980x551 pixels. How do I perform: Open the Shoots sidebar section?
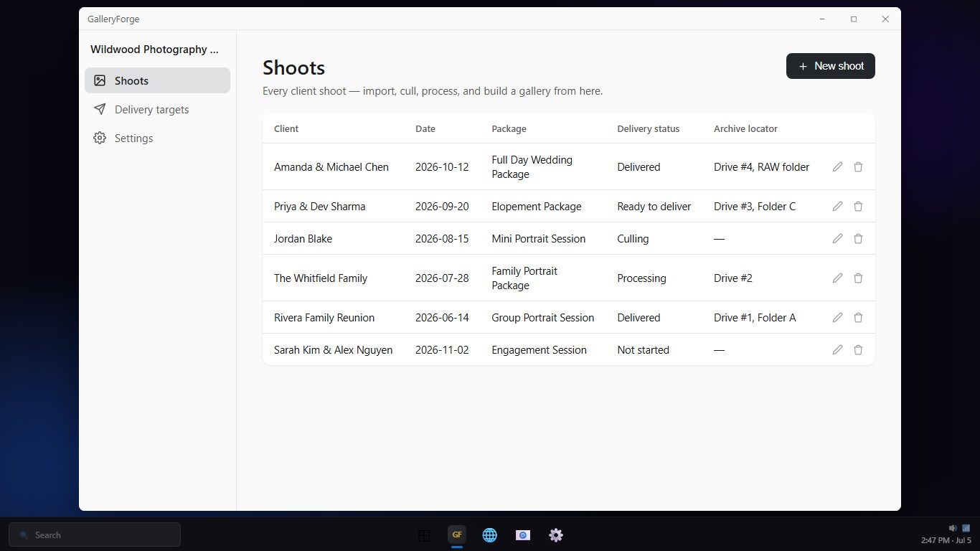[x=157, y=80]
